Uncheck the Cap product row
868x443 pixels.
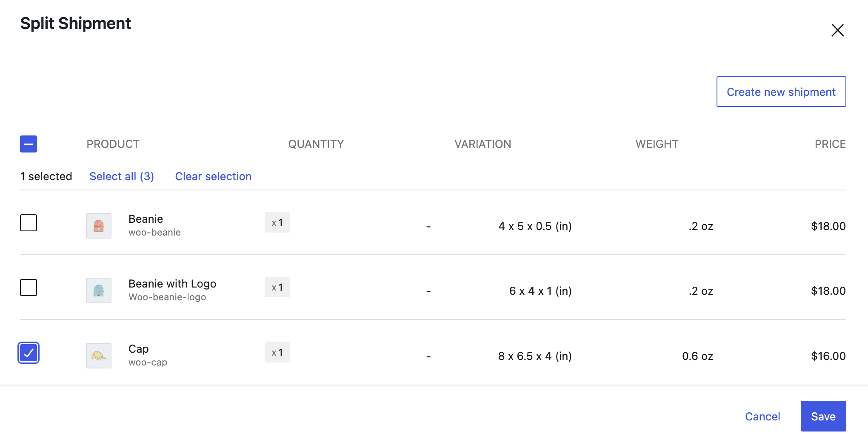click(x=28, y=353)
